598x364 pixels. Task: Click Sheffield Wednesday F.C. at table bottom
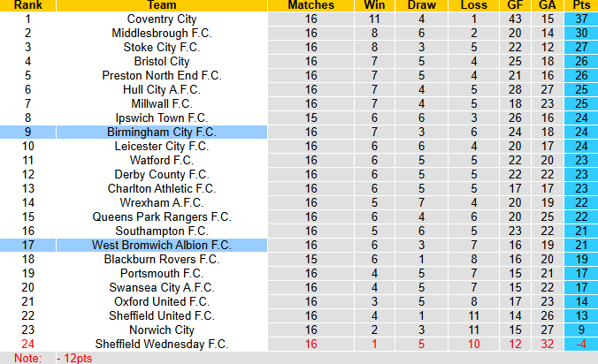pyautogui.click(x=162, y=344)
